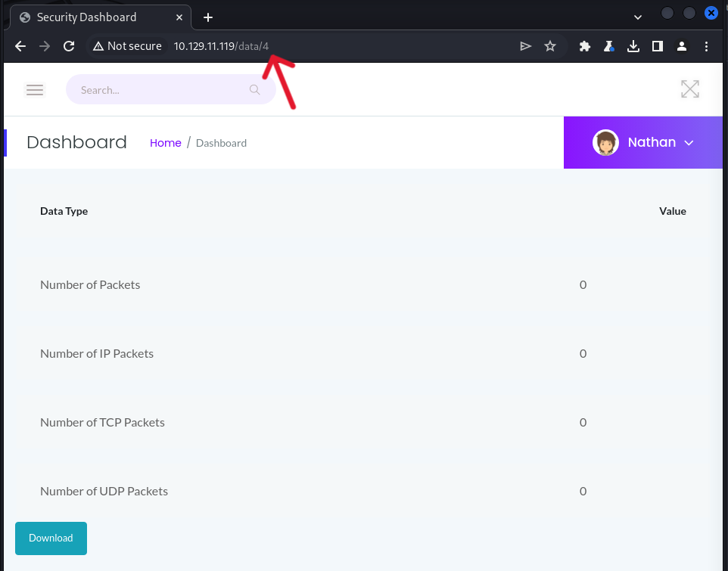Image resolution: width=728 pixels, height=571 pixels.
Task: Open the browser profile icon
Action: [682, 46]
